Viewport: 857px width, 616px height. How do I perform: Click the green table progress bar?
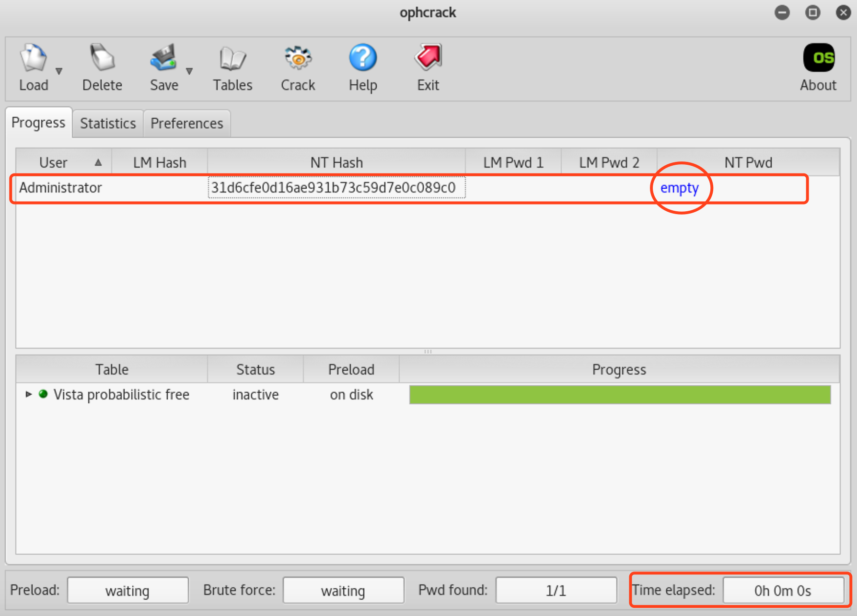[620, 395]
